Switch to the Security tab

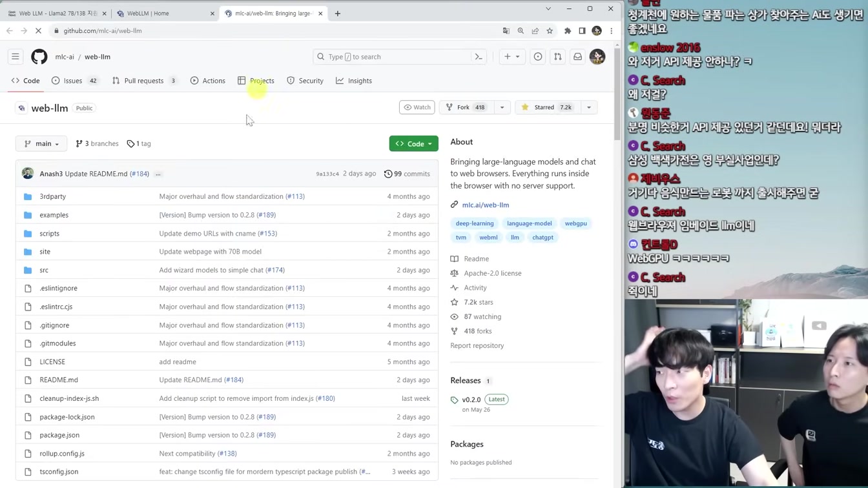click(x=305, y=81)
